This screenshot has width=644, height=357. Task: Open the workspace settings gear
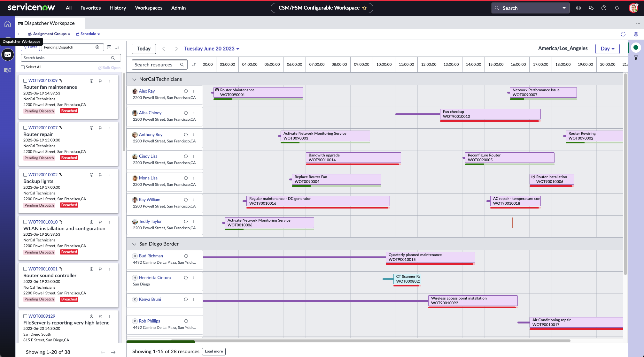pos(636,34)
